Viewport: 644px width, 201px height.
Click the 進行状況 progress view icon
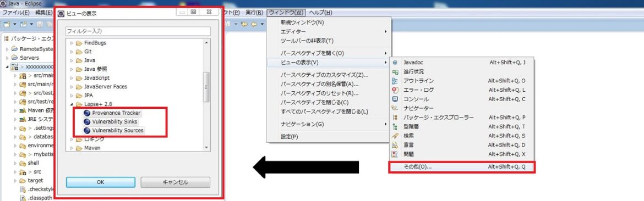coord(395,71)
